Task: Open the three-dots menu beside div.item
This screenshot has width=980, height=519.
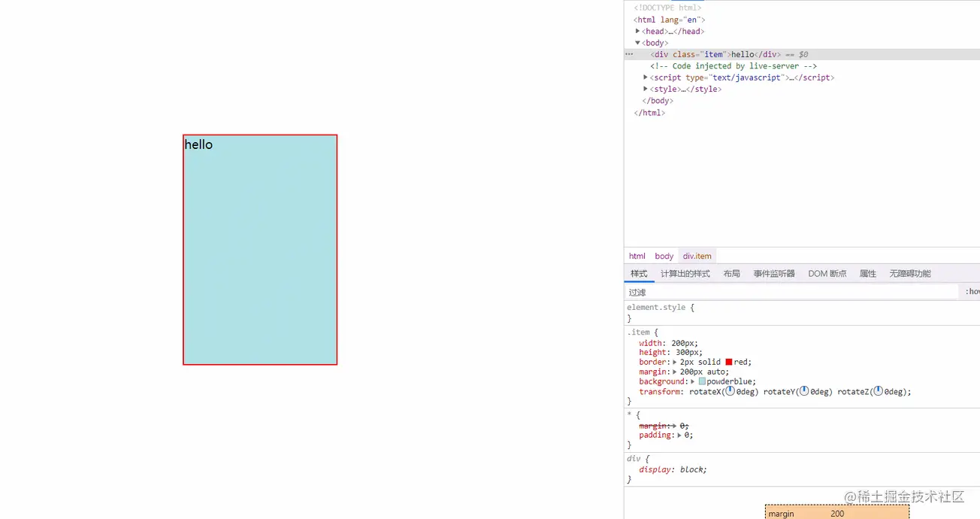Action: 630,54
